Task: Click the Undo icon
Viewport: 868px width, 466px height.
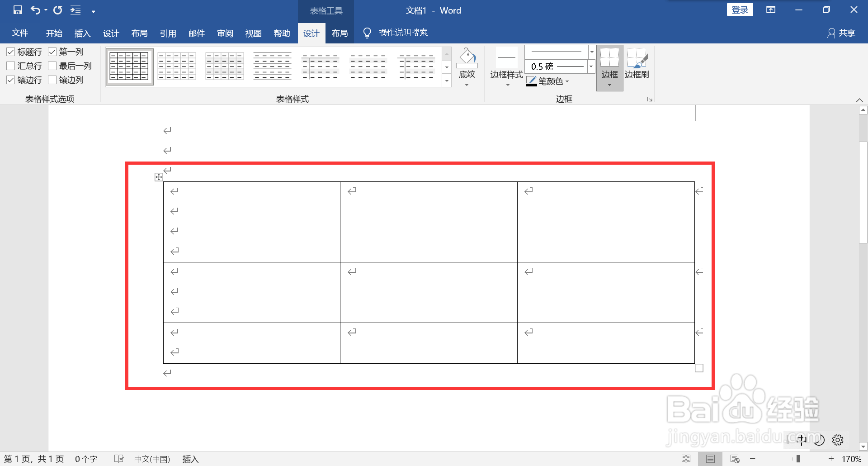Action: 35,10
